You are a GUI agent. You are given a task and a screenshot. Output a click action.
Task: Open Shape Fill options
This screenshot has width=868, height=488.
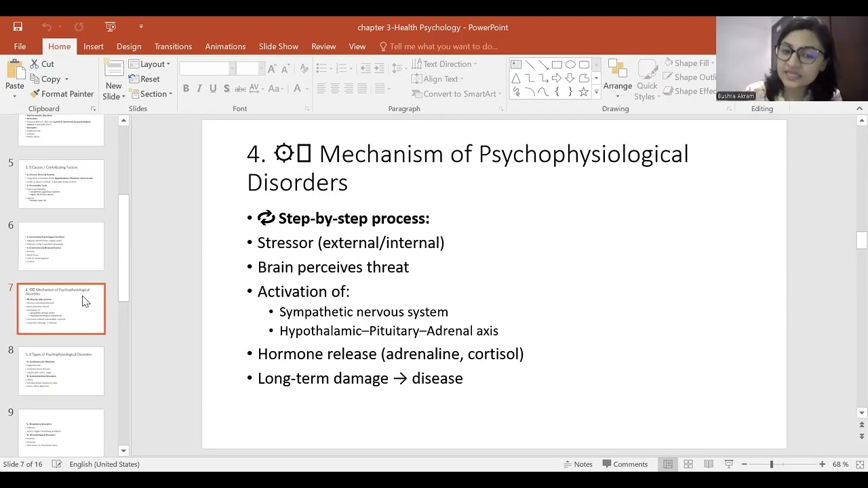point(689,63)
